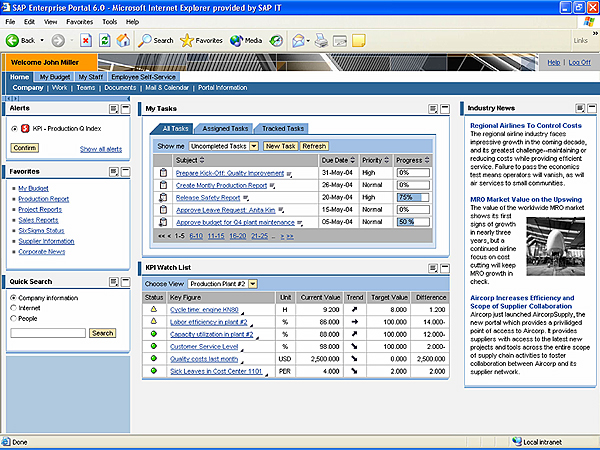Click the New Task button
Screen dimensions: 600x450
point(280,146)
